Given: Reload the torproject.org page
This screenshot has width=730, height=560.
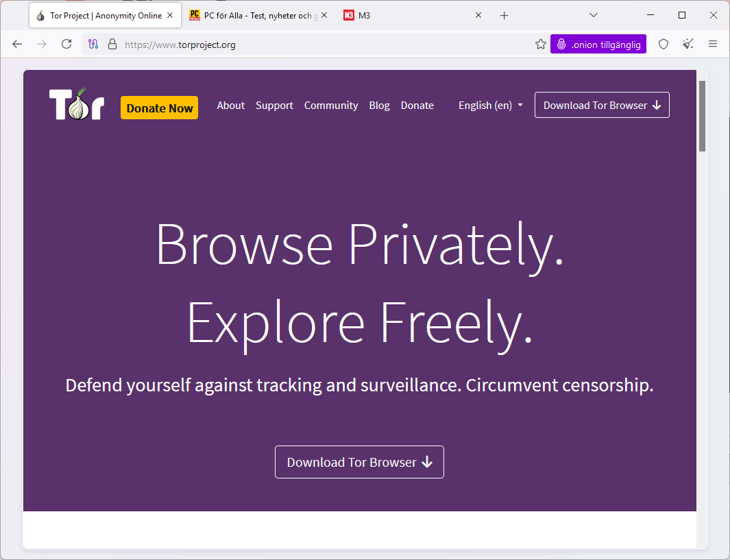Looking at the screenshot, I should click(66, 44).
